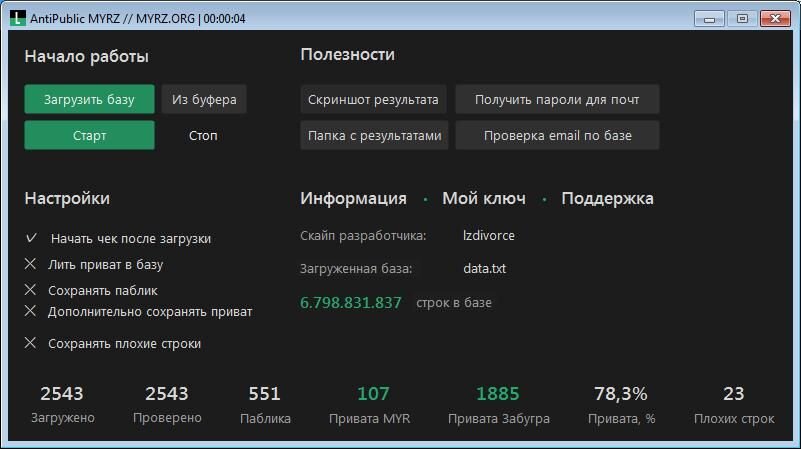Click the 78,3% private percentage
The height and width of the screenshot is (449, 801).
621,393
